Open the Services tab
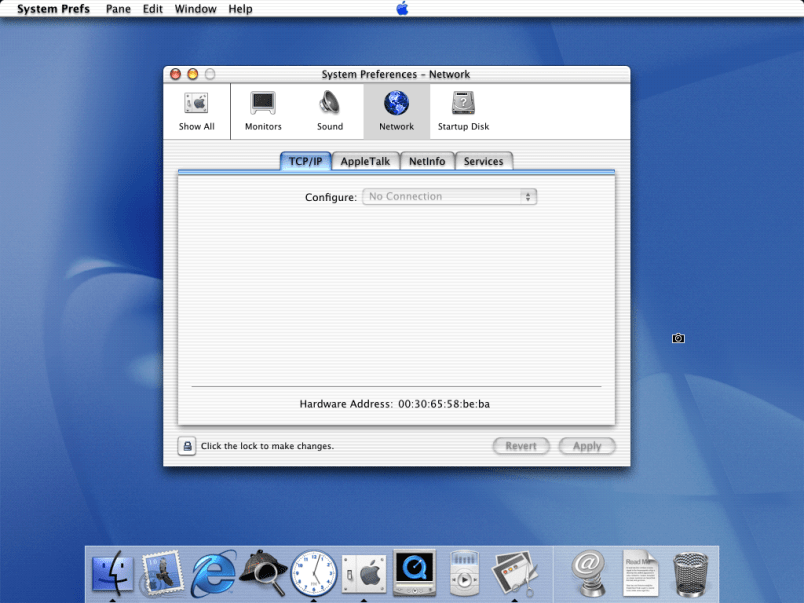Screen dimensions: 804x603 483,161
